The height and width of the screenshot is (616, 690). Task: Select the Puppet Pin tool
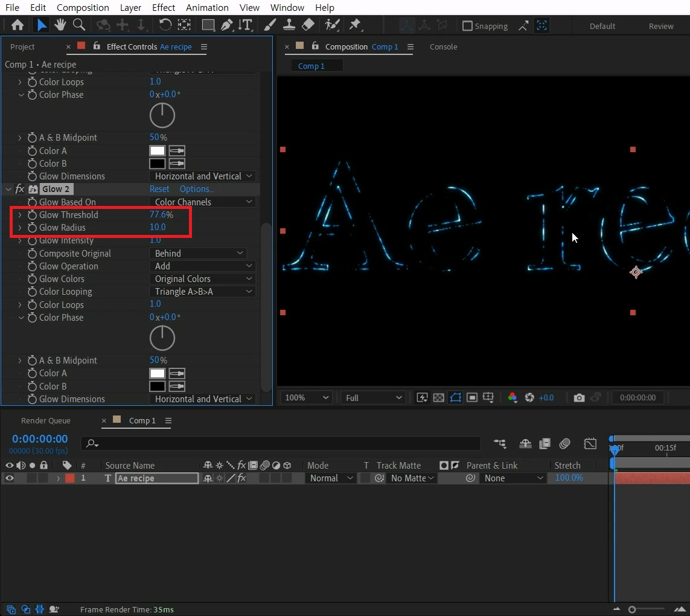[355, 25]
